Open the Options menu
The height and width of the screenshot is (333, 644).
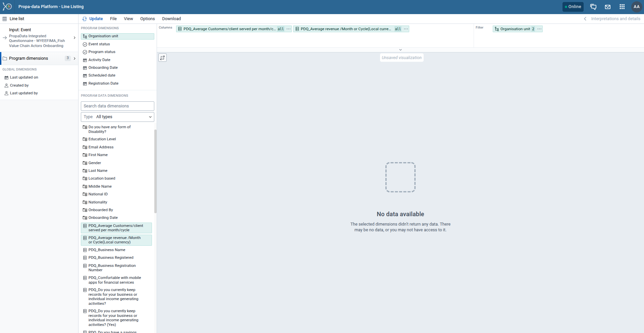(147, 19)
